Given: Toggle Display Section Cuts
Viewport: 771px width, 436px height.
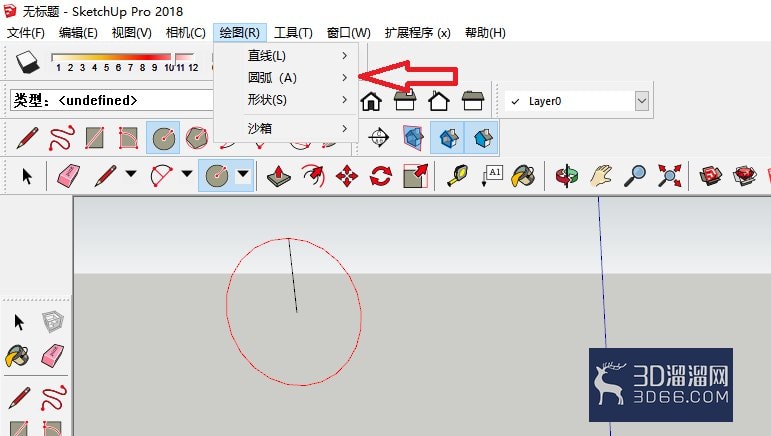Looking at the screenshot, I should tap(447, 138).
